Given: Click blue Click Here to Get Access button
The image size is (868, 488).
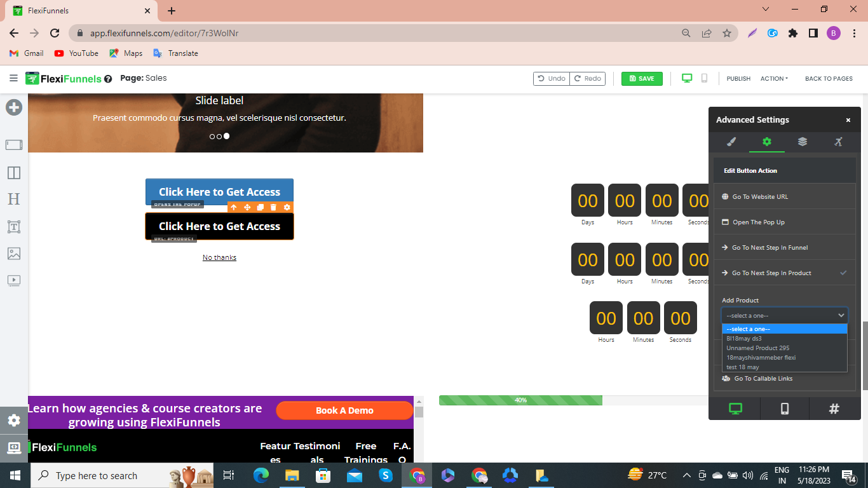Looking at the screenshot, I should click(x=219, y=192).
